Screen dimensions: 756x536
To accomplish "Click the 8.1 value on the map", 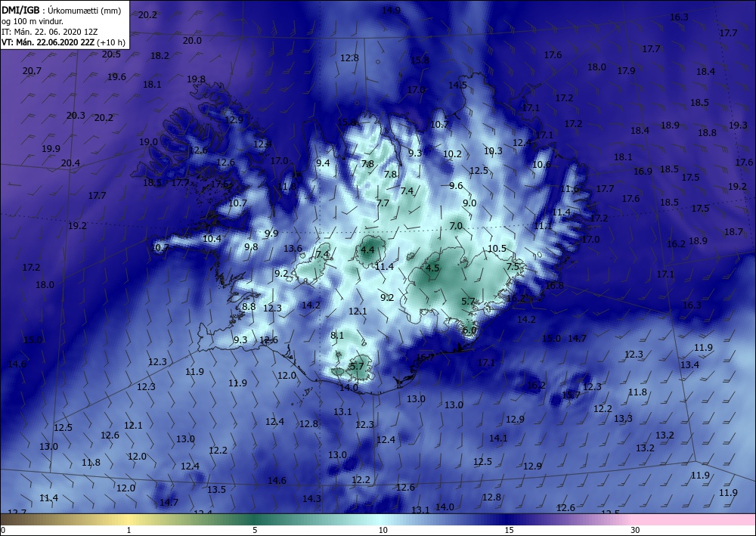I will tap(337, 335).
